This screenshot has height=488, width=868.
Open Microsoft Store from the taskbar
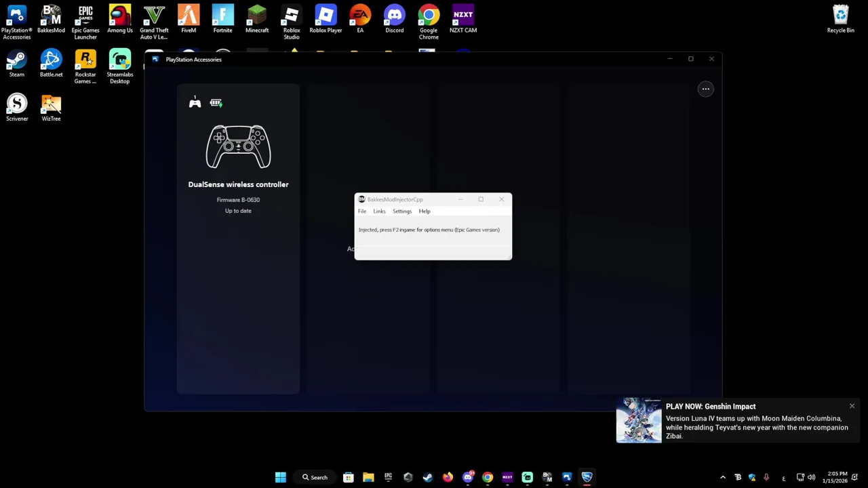pyautogui.click(x=348, y=477)
